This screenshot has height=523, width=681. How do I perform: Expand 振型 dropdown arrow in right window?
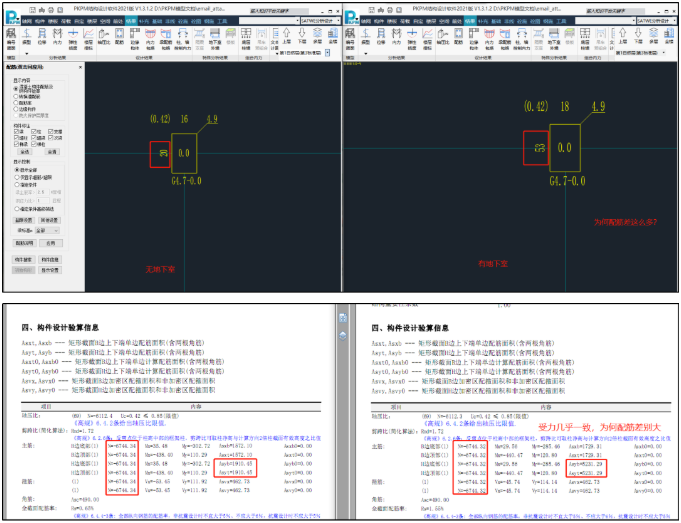pos(366,53)
